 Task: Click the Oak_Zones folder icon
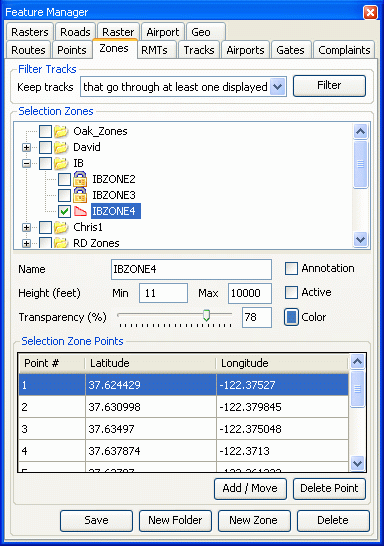61,132
